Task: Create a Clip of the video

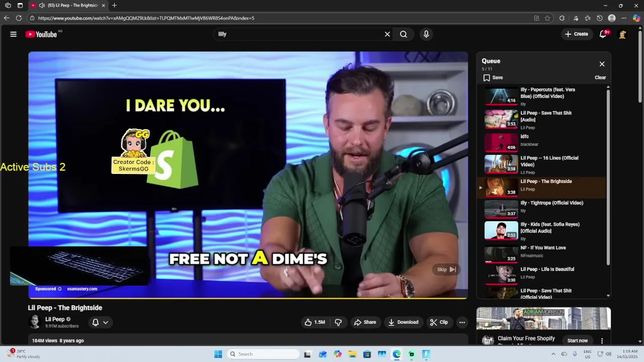Action: click(x=439, y=322)
